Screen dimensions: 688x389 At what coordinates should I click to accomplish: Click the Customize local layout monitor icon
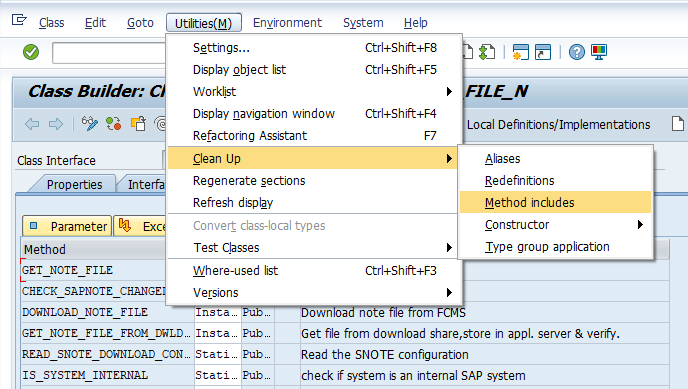click(599, 52)
